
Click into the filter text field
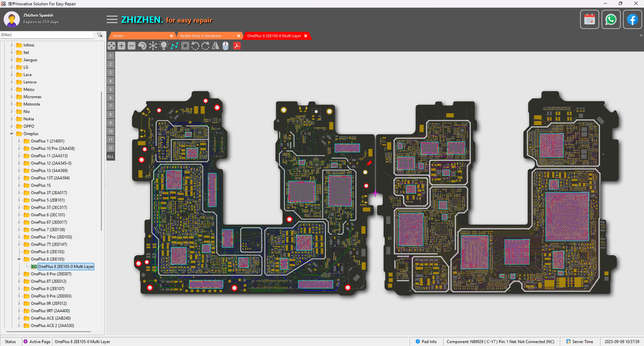(x=47, y=35)
